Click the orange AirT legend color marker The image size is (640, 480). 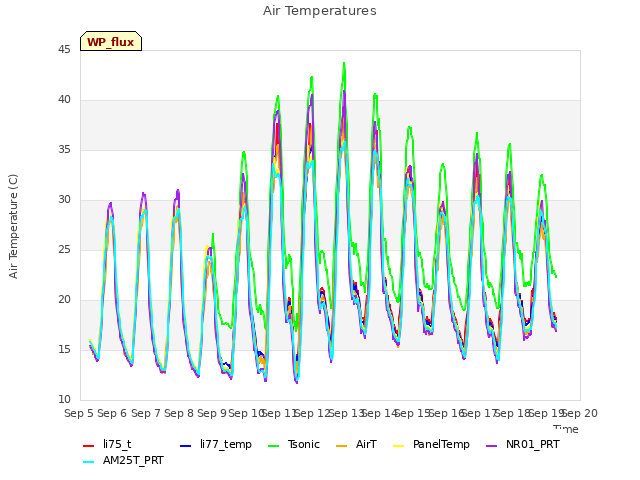pyautogui.click(x=342, y=446)
